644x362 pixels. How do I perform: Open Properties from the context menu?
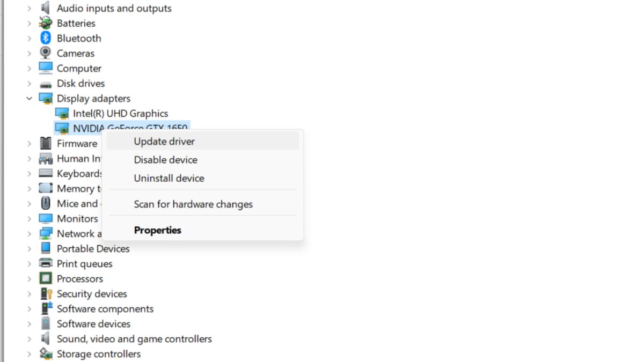click(x=158, y=230)
